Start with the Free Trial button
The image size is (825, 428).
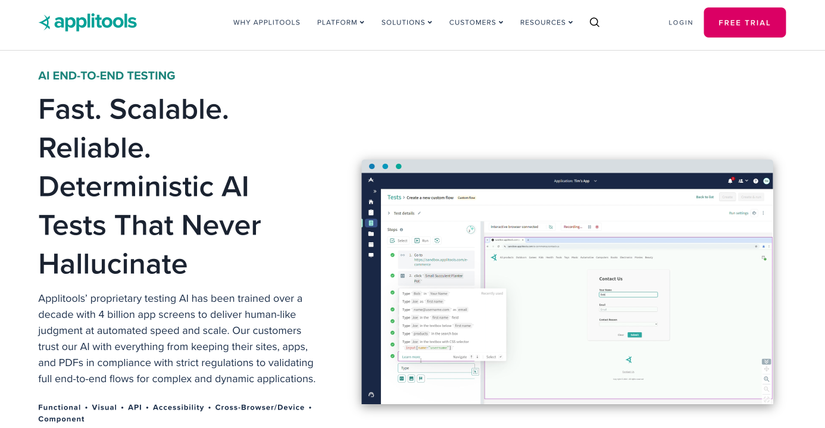click(x=744, y=23)
